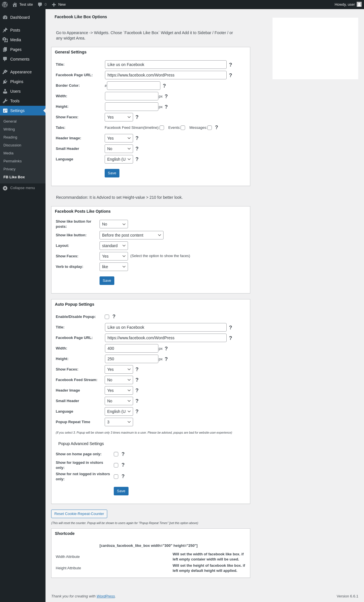Enable the Facebook Feed Stream timeline checkbox
The width and height of the screenshot is (364, 602).
(x=162, y=128)
